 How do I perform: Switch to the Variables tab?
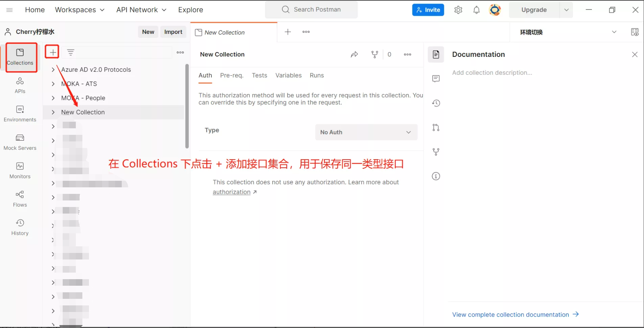[289, 75]
